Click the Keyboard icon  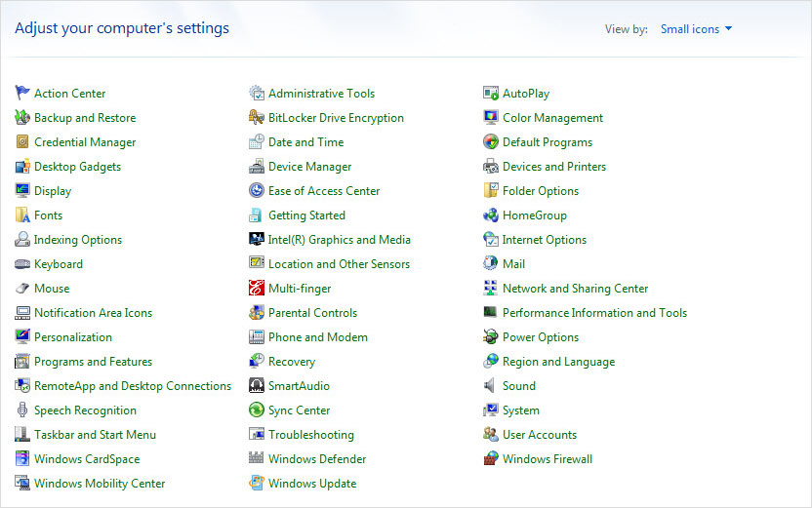click(x=22, y=264)
